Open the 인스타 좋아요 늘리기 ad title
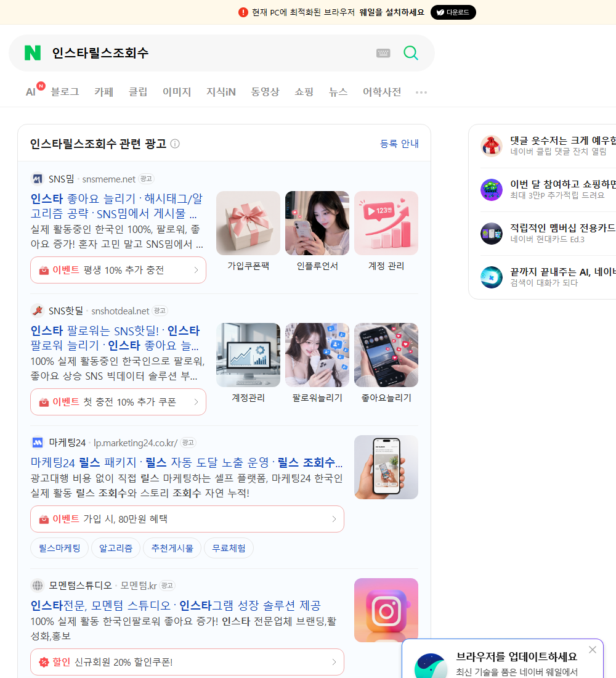The image size is (616, 678). click(x=116, y=206)
